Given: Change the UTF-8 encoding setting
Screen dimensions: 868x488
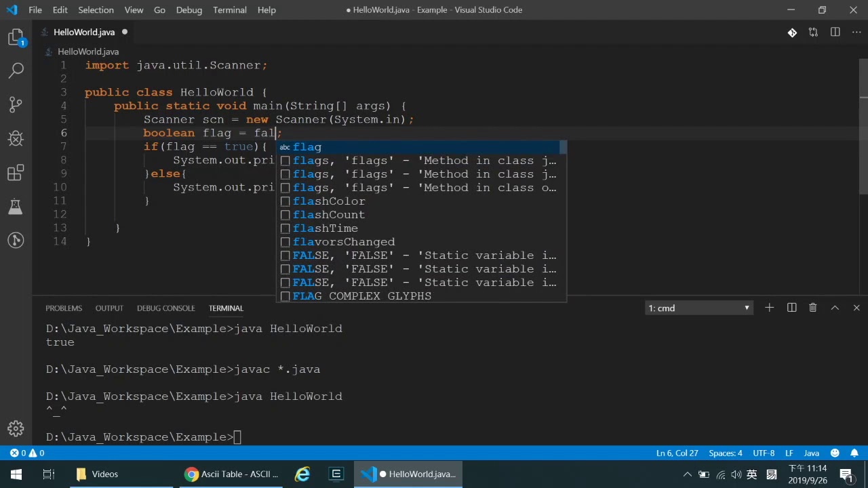Looking at the screenshot, I should coord(764,453).
